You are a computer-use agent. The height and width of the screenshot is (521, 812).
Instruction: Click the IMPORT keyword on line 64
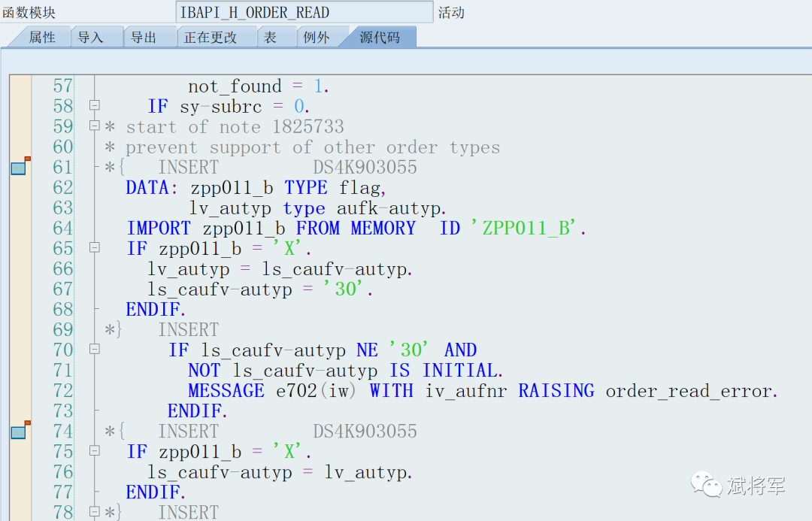159,229
